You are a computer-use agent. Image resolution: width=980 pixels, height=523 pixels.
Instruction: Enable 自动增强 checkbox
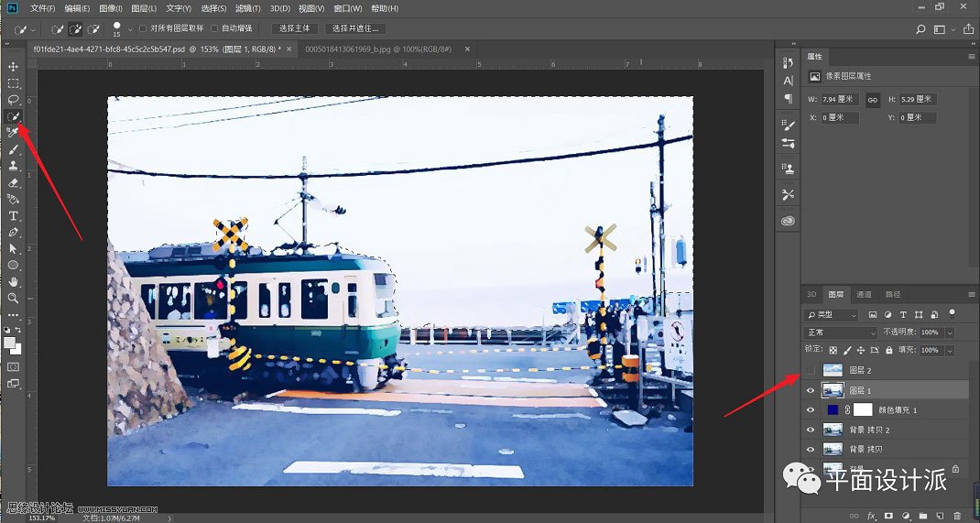tap(214, 28)
